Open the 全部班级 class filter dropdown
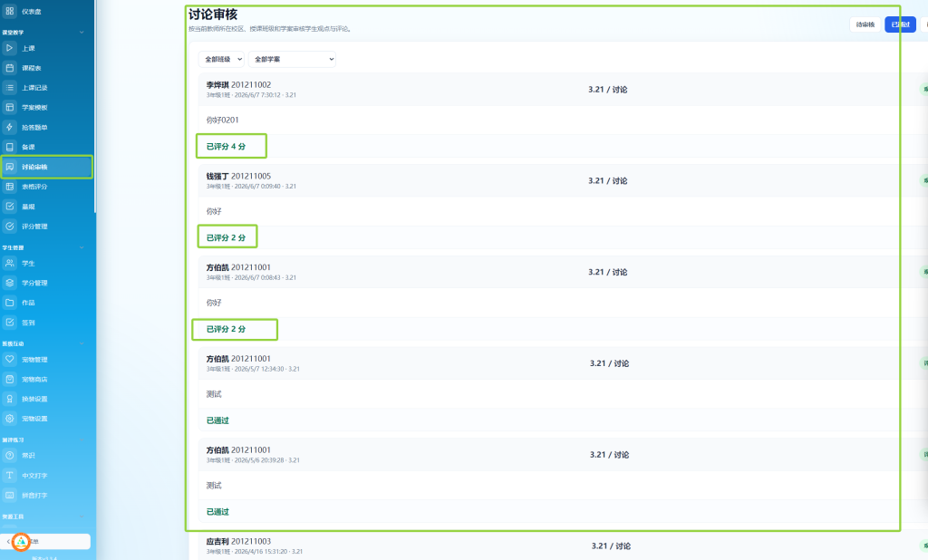 (x=221, y=59)
